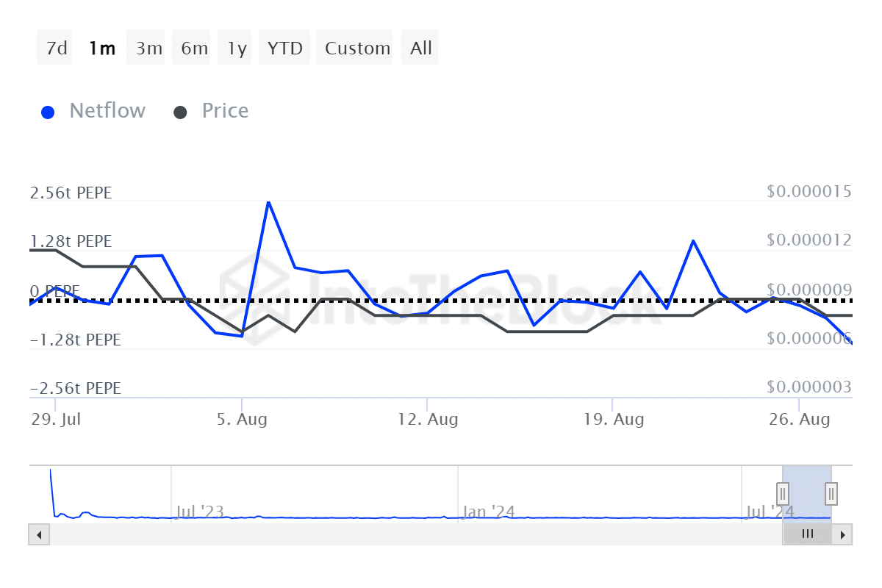882x588 pixels.
Task: Click the Netflow peak after 5. Aug
Action: (268, 202)
